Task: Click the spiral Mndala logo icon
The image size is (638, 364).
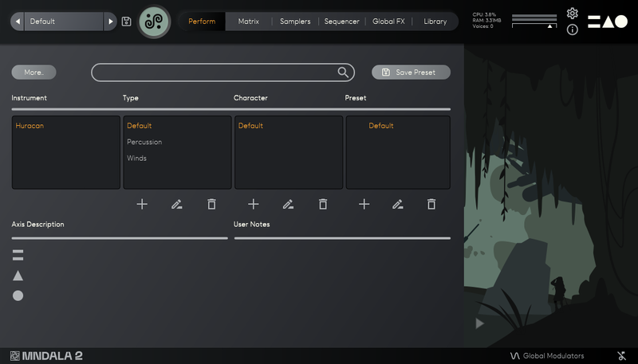Action: 155,22
